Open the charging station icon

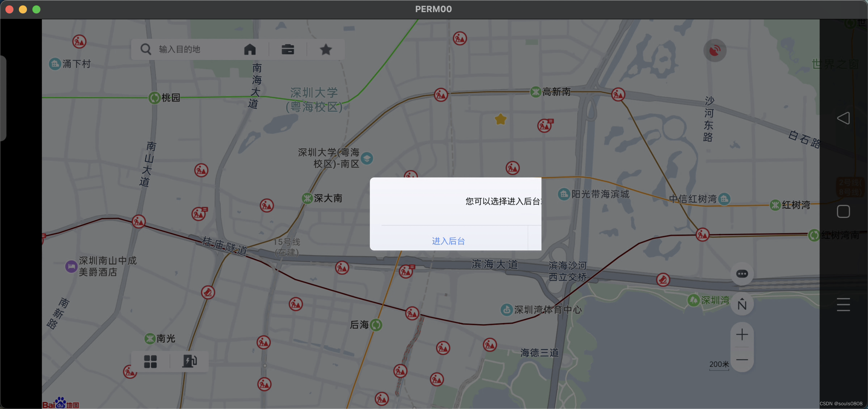tap(189, 361)
